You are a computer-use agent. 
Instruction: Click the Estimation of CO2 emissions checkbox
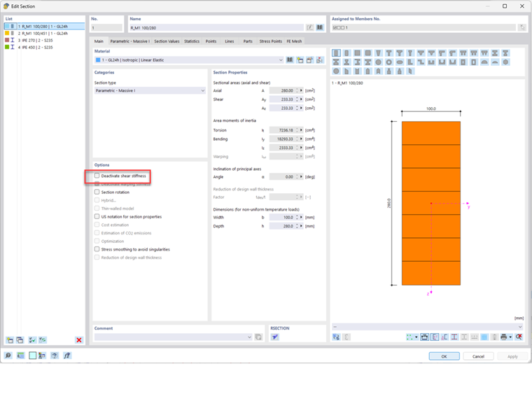[x=97, y=232]
